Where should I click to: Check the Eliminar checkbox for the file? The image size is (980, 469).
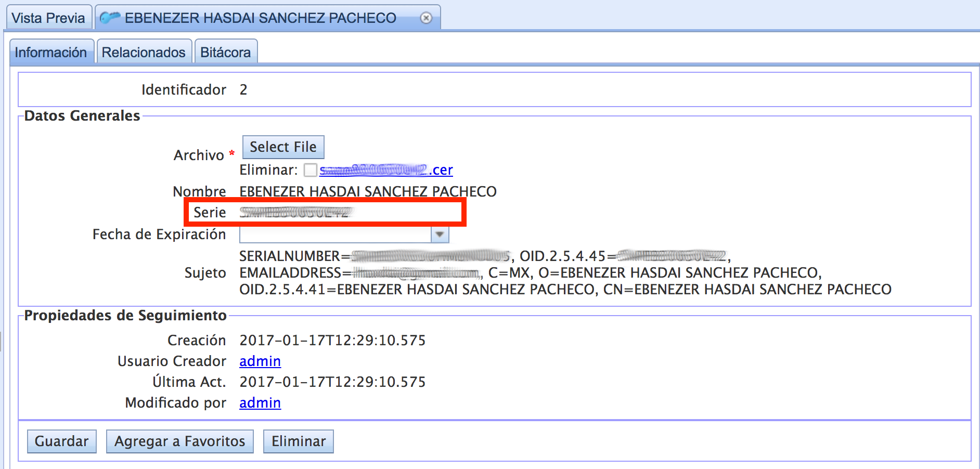pos(311,170)
